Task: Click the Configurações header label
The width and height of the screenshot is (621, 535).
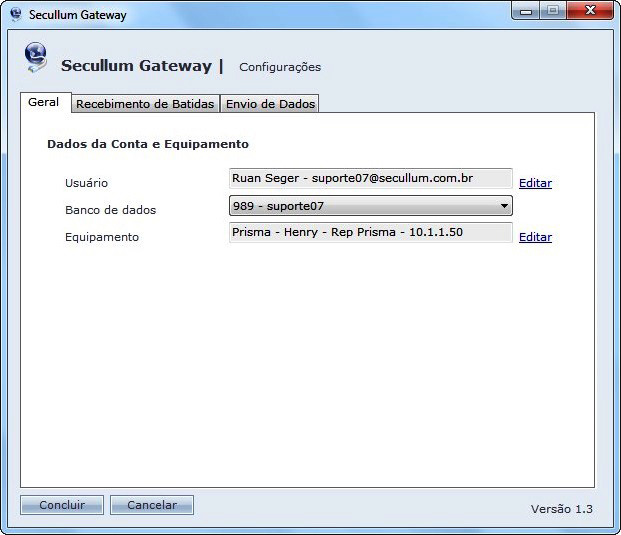Action: 280,67
